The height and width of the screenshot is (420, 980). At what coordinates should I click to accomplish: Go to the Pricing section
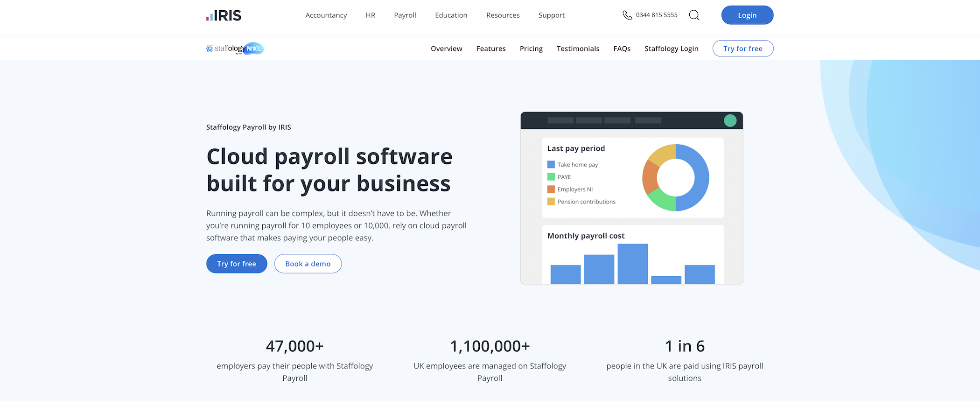coord(531,49)
